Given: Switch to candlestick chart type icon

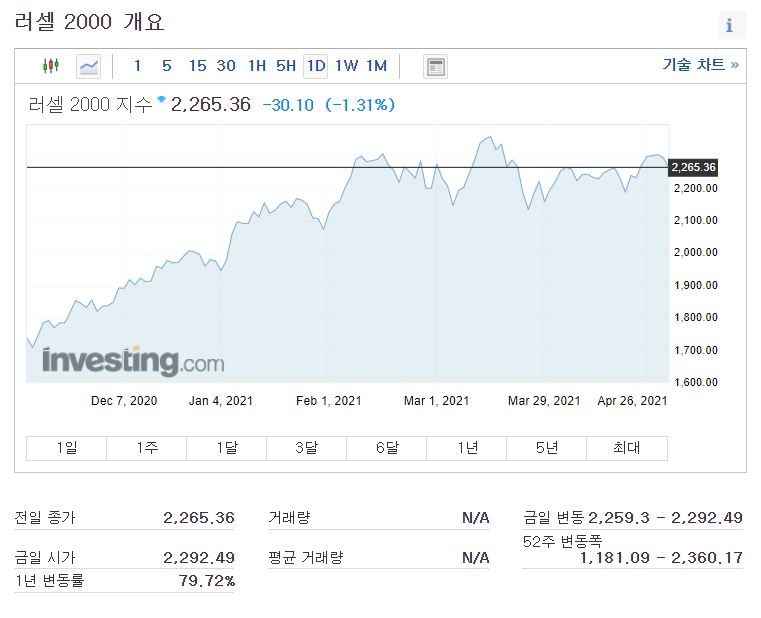Looking at the screenshot, I should tap(50, 66).
